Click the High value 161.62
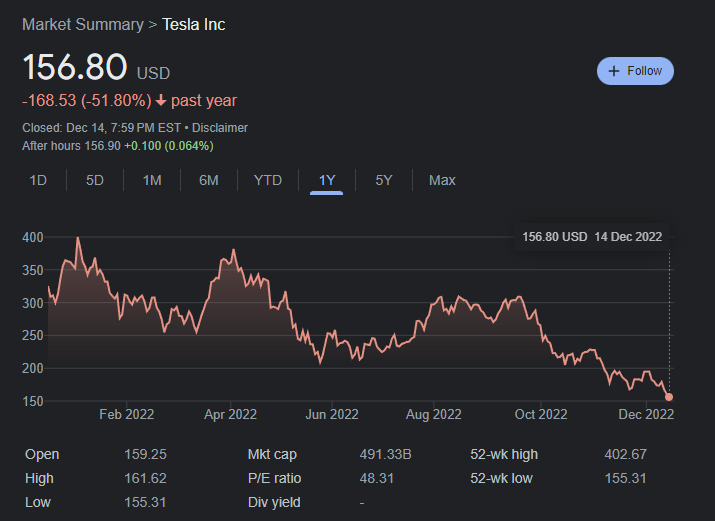715x521 pixels. pyautogui.click(x=145, y=479)
